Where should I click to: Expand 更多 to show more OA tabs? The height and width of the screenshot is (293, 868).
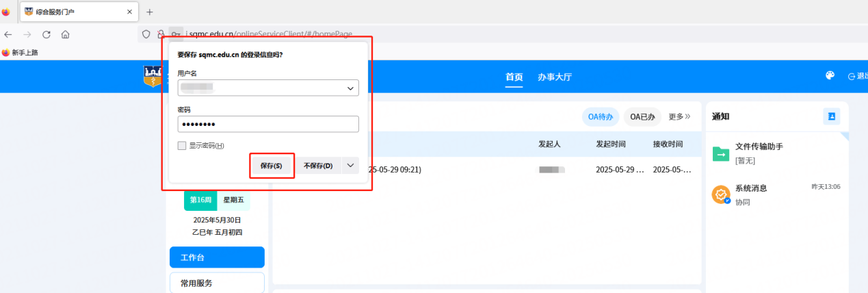(679, 117)
